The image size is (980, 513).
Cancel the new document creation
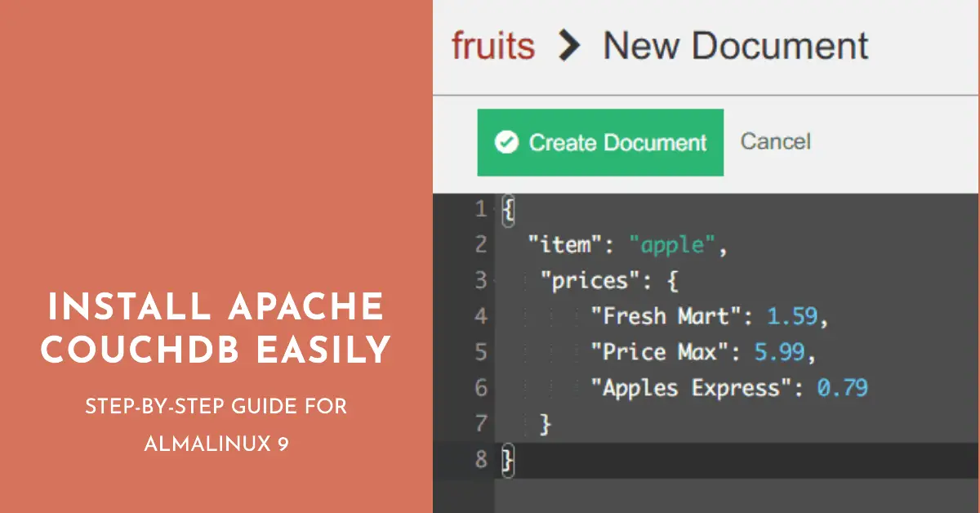click(775, 141)
